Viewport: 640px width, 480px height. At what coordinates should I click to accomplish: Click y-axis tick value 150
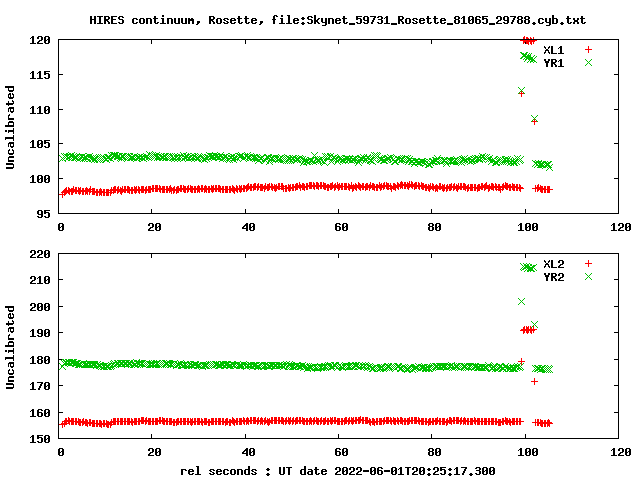[x=40, y=439]
